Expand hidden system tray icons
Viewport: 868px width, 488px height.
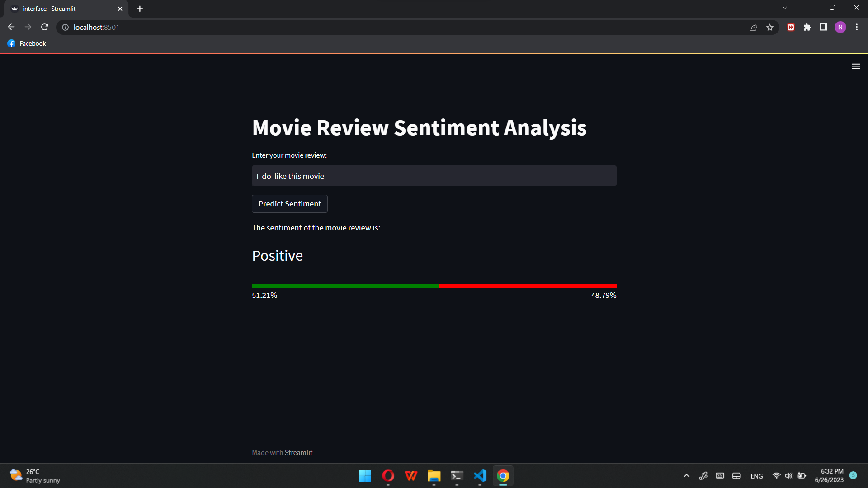(686, 475)
